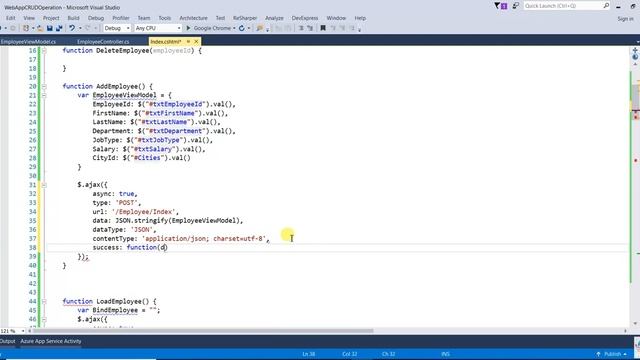The height and width of the screenshot is (360, 640).
Task: Open the Undo history dropdown arrow
Action: pos(80,28)
